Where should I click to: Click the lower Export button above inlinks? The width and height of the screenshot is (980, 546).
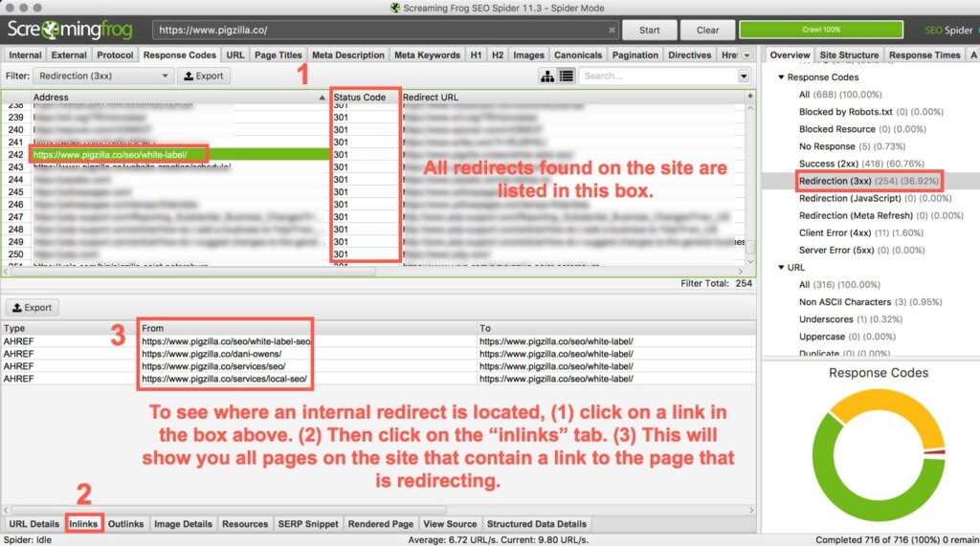[33, 308]
